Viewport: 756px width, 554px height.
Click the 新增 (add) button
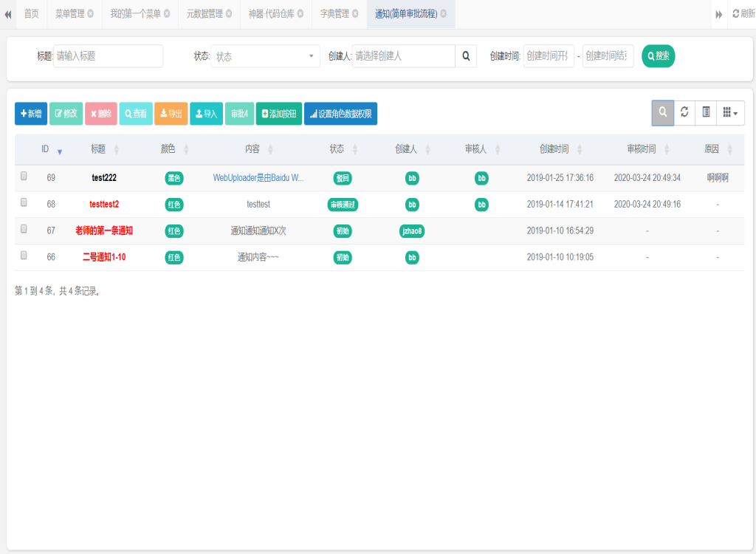[x=31, y=114]
